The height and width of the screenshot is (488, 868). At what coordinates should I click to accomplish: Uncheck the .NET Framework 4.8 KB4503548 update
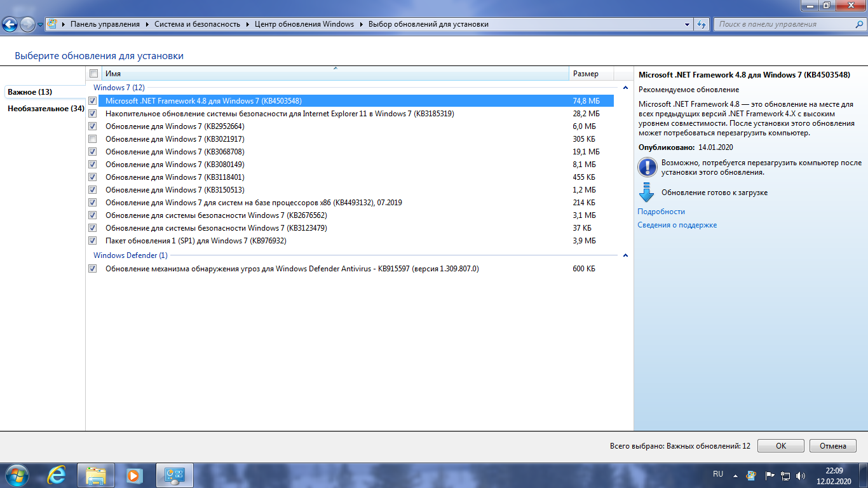93,101
